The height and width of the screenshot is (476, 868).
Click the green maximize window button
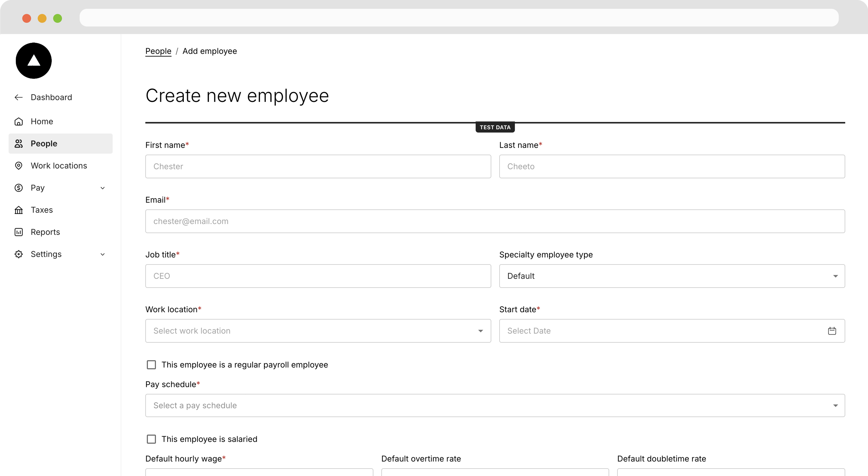click(x=58, y=18)
